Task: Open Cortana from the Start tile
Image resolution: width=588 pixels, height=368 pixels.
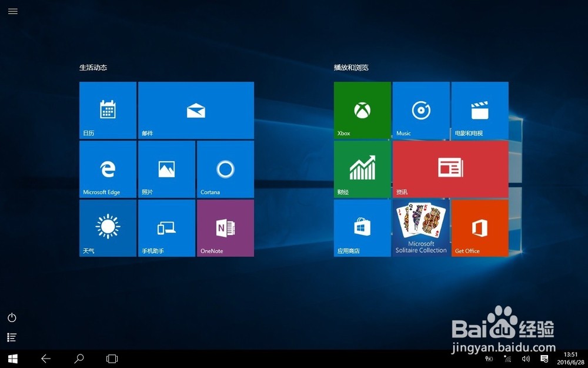Action: point(225,169)
